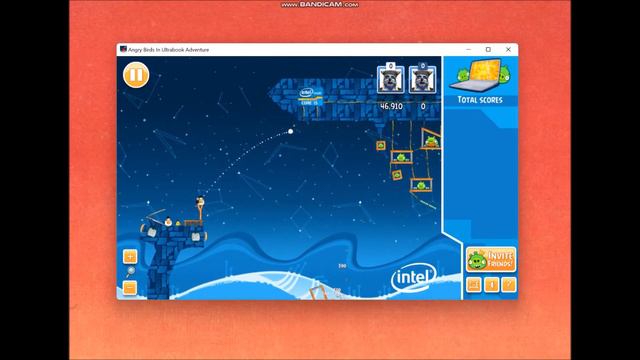Viewport: 640px width, 360px height.
Task: Click the pig in the top-right wooden frame
Action: click(431, 142)
